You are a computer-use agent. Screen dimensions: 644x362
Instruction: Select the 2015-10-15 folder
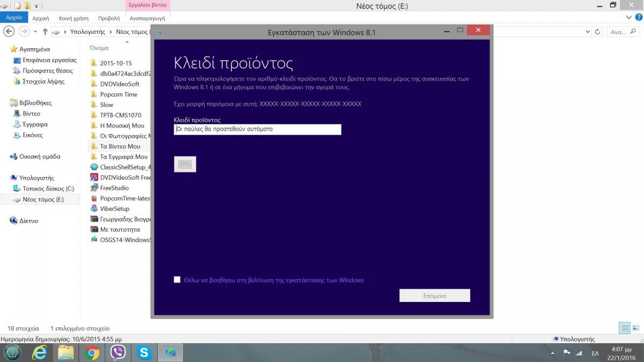115,63
